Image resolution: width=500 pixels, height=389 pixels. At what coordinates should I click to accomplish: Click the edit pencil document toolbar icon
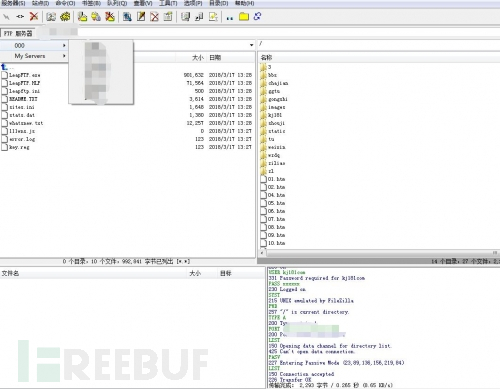pos(141,16)
